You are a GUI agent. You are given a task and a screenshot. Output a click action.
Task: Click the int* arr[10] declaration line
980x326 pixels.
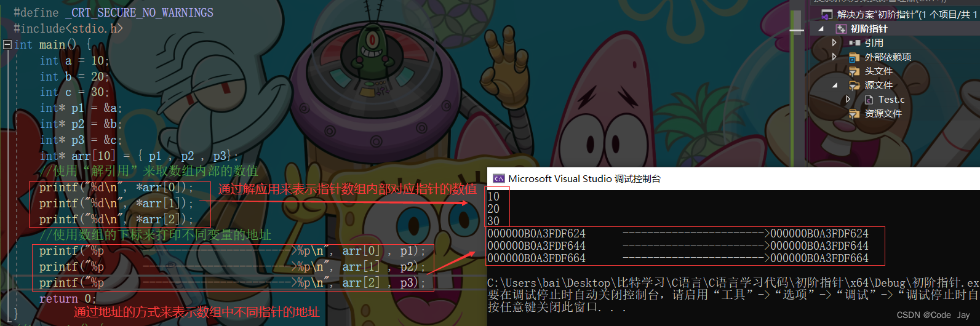coord(138,156)
